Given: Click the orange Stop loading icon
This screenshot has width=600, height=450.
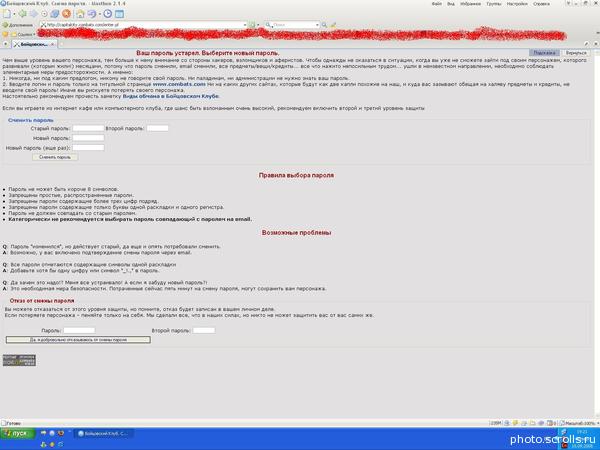Looking at the screenshot, I should [67, 14].
